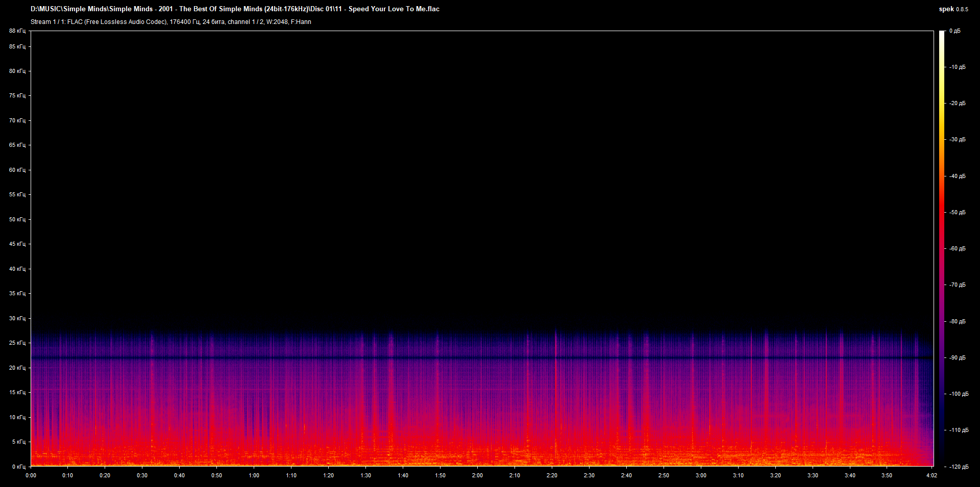
Task: Click the stream info line under title
Action: [171, 22]
